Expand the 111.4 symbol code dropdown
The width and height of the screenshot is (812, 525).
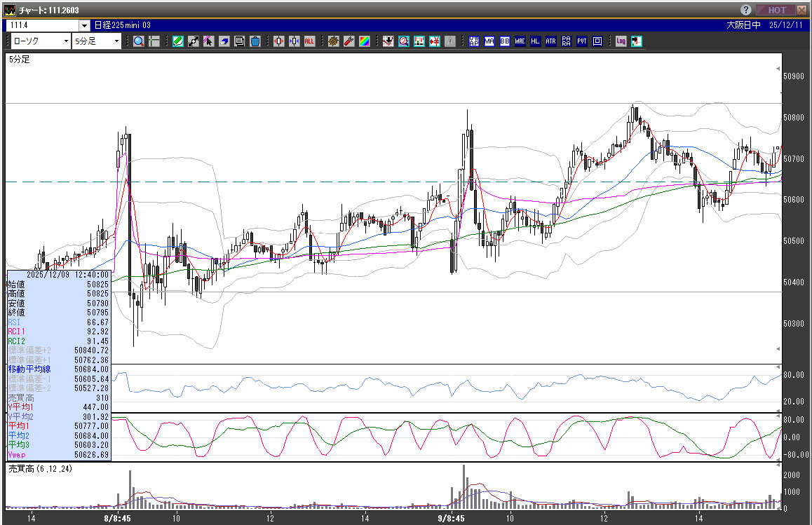[83, 25]
